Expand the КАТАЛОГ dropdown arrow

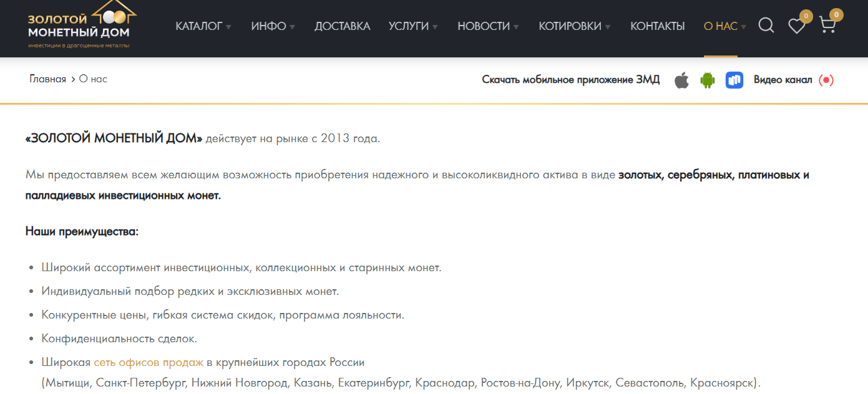[228, 27]
